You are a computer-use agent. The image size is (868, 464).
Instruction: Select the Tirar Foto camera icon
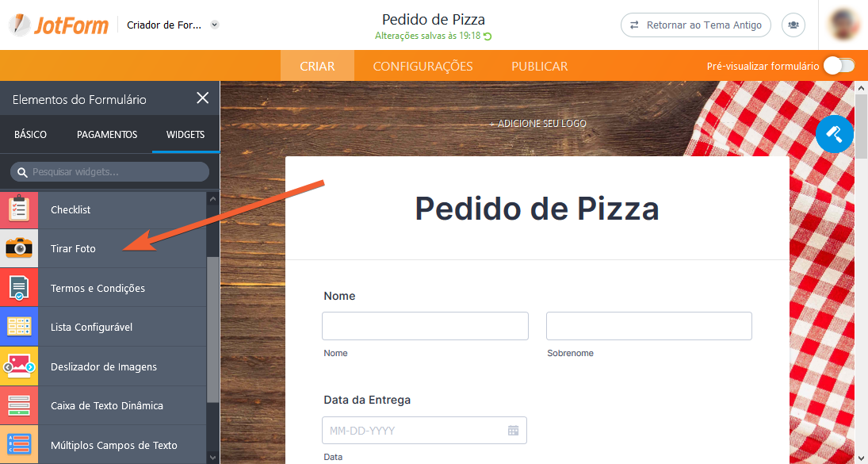[19, 248]
